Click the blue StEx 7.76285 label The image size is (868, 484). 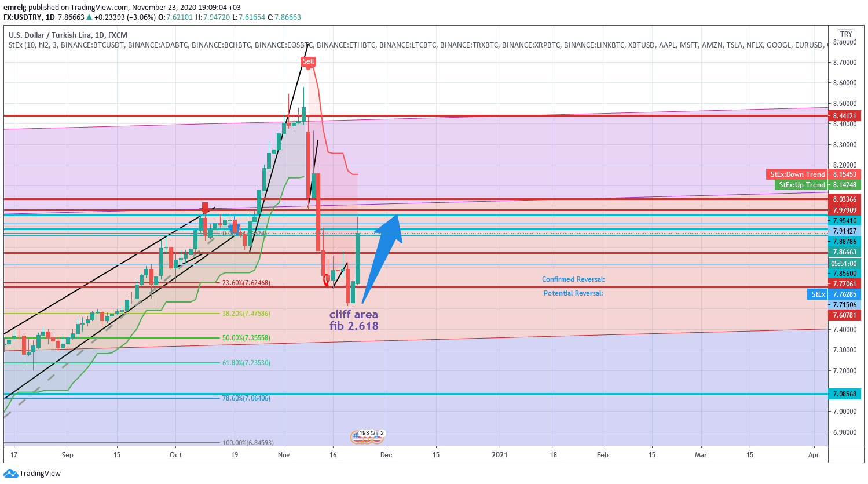tap(834, 294)
